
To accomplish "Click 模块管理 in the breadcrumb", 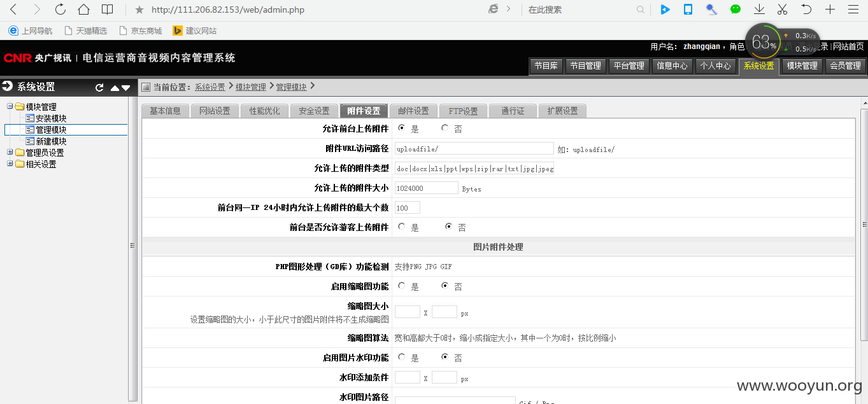I will (x=251, y=87).
